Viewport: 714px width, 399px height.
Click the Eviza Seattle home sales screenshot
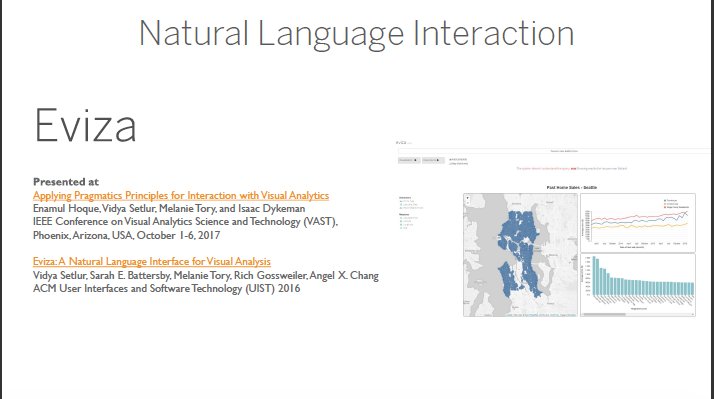[553, 229]
